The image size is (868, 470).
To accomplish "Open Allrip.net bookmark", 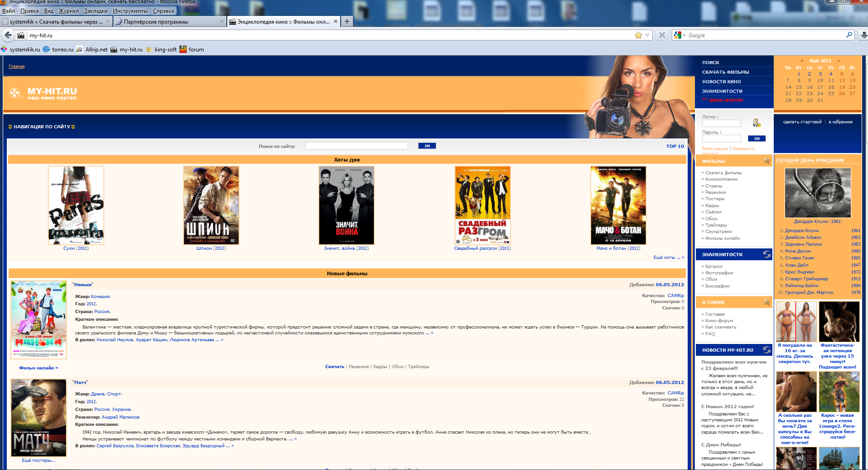I will click(92, 50).
